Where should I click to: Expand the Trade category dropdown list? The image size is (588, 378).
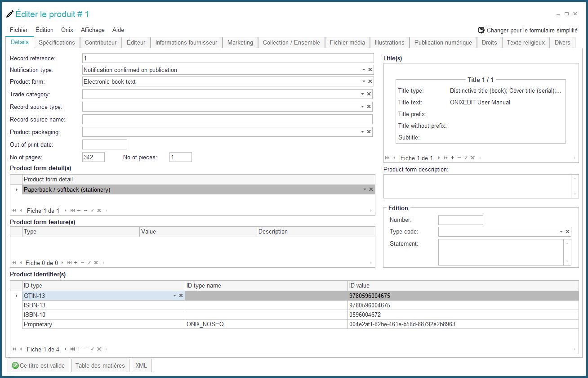pyautogui.click(x=362, y=94)
